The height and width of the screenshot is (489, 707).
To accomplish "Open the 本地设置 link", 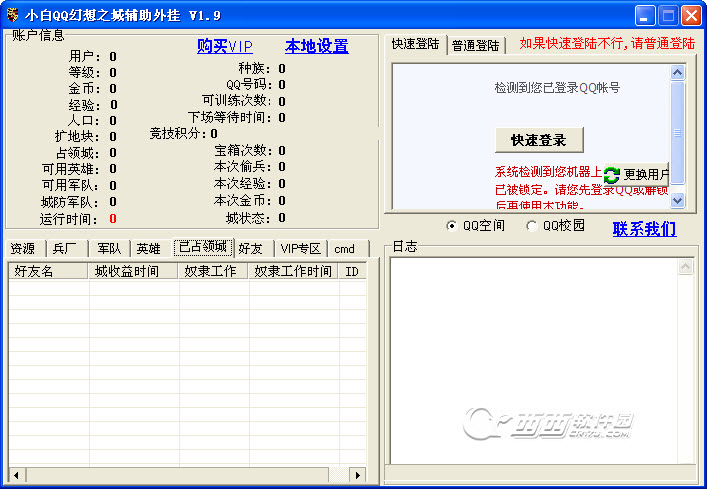I will click(x=316, y=46).
